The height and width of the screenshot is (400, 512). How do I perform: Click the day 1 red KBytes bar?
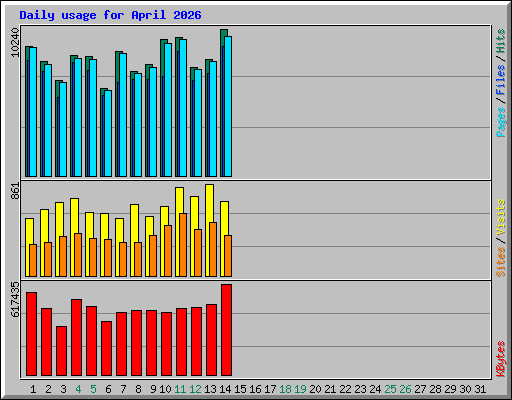click(31, 334)
